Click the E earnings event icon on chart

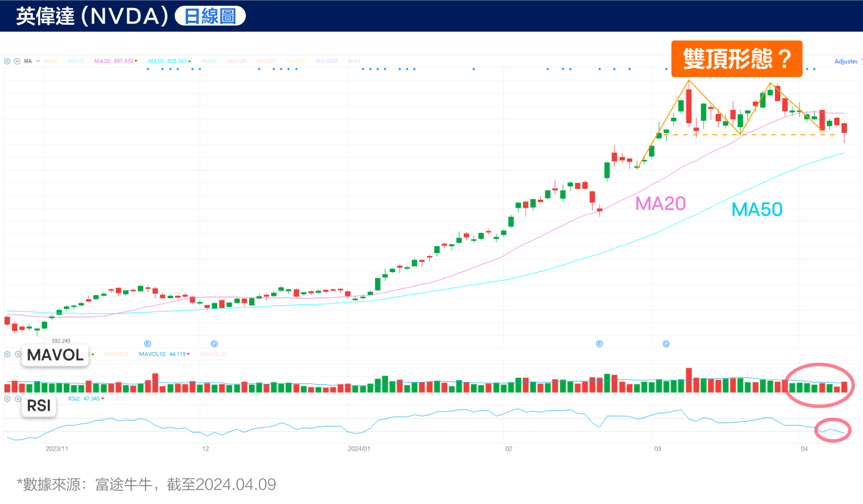coord(599,343)
